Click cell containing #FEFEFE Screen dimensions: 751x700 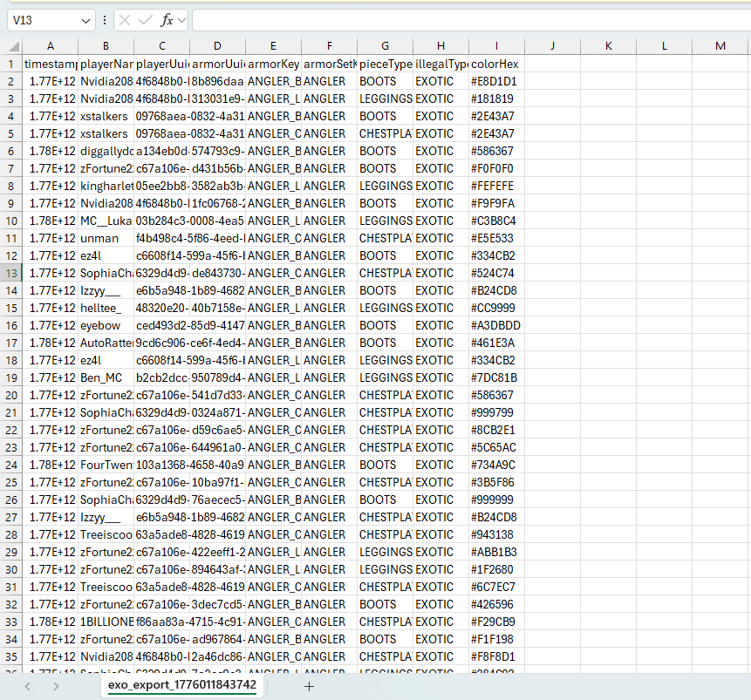496,186
